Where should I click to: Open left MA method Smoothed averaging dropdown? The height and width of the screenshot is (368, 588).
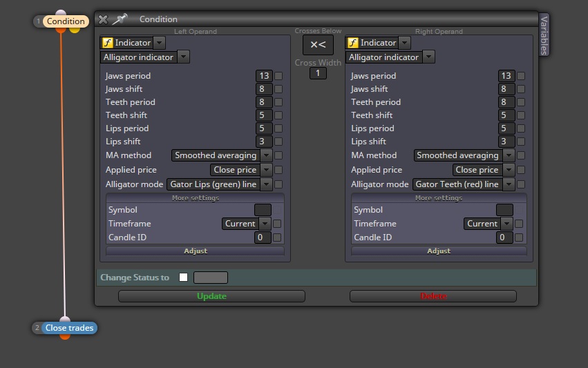(x=266, y=155)
